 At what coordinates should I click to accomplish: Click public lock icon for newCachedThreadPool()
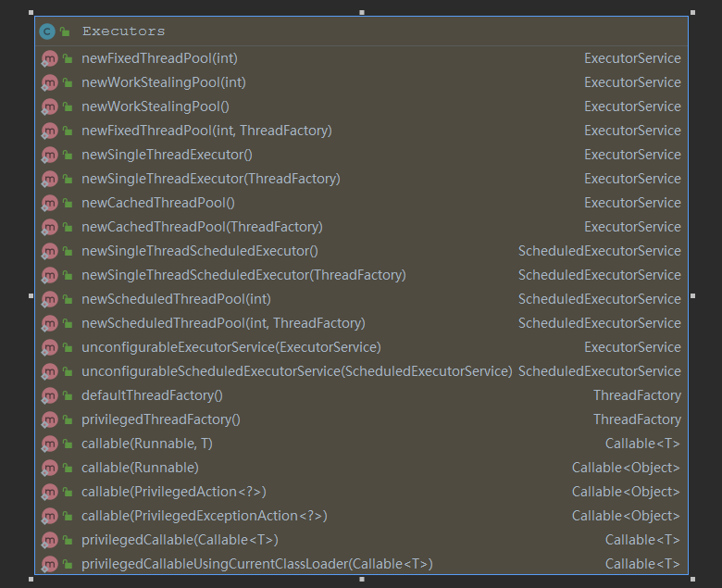pyautogui.click(x=68, y=203)
